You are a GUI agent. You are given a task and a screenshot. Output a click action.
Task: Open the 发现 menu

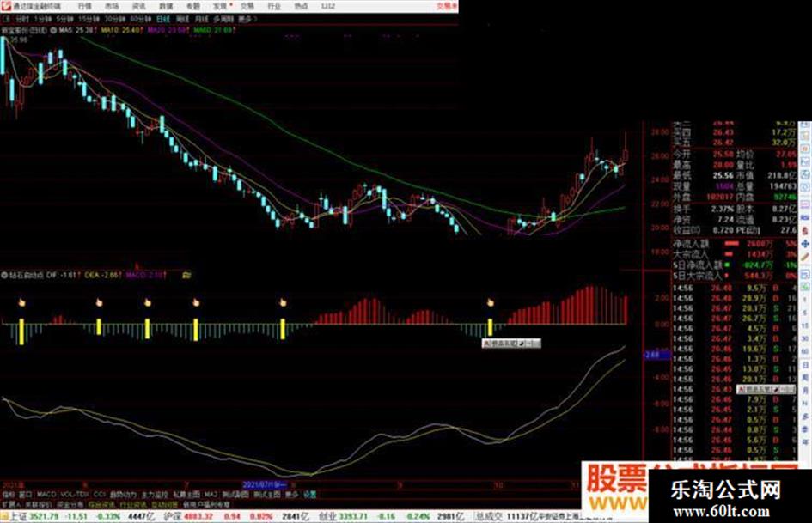click(x=220, y=6)
